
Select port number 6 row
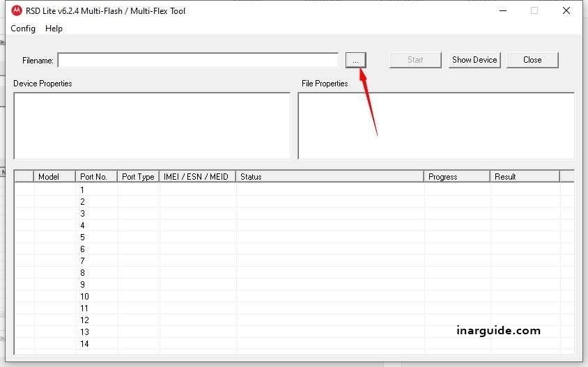pos(294,249)
